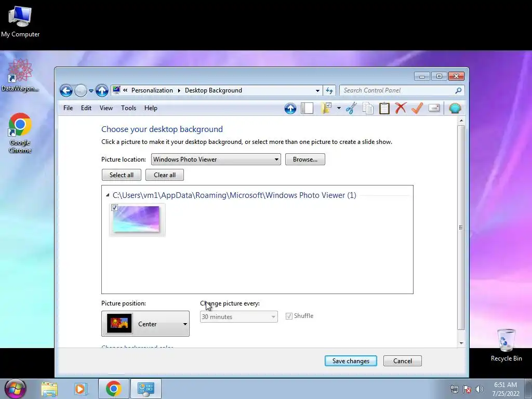This screenshot has width=532, height=399.
Task: Open the Picture position Center dropdown
Action: click(145, 324)
